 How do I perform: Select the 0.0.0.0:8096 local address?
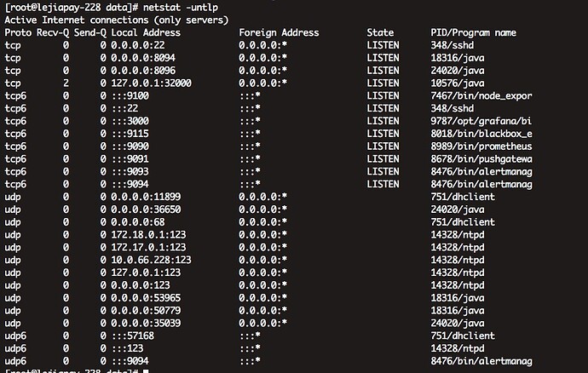click(143, 70)
